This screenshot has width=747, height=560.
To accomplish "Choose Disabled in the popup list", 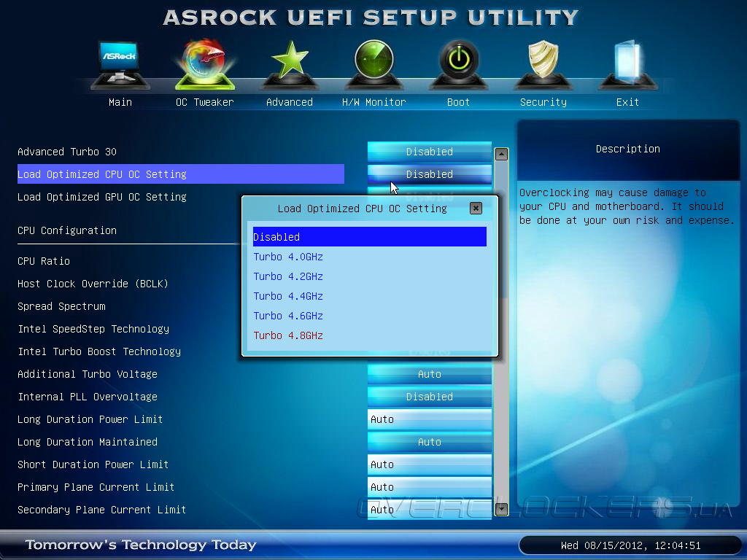I will [x=370, y=237].
